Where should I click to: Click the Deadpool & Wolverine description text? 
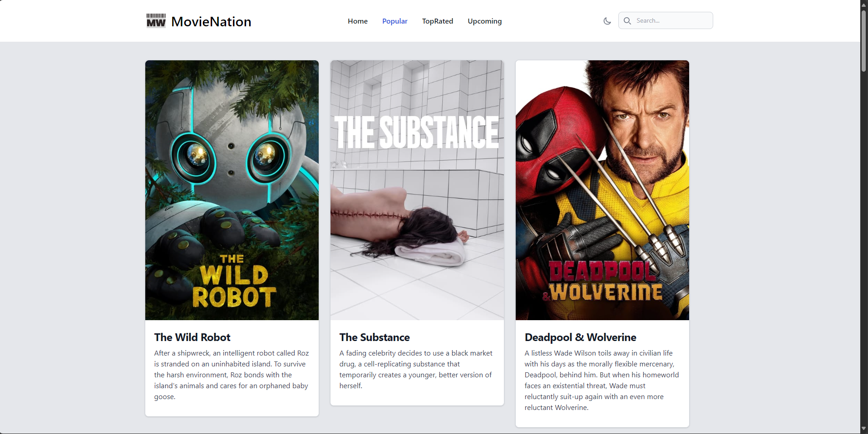602,380
